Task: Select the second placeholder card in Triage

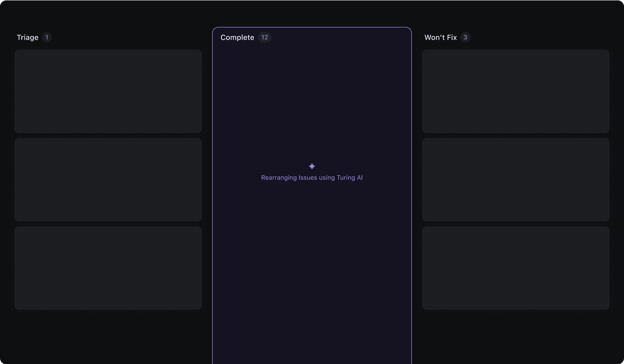Action: point(108,179)
